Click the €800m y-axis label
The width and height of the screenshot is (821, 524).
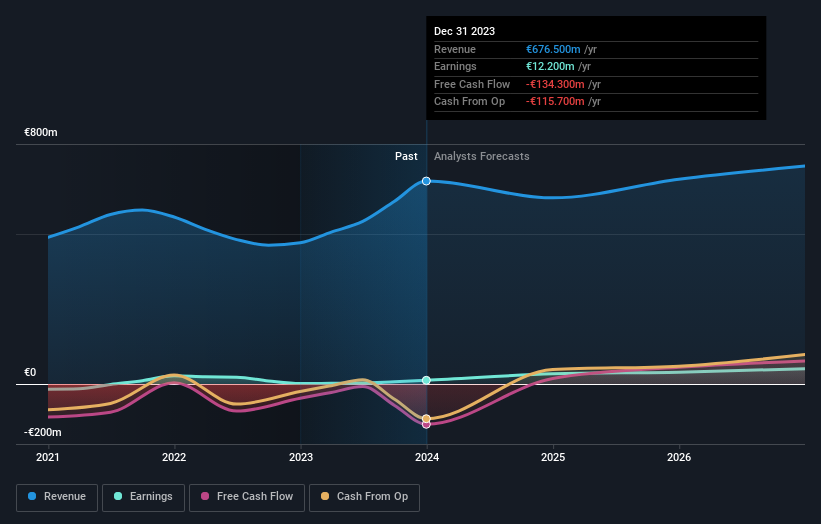click(x=41, y=132)
